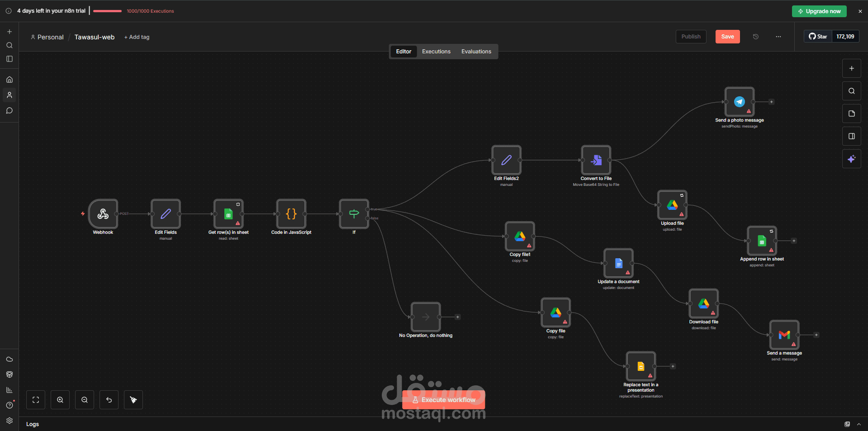Select the Update a document node

[619, 263]
